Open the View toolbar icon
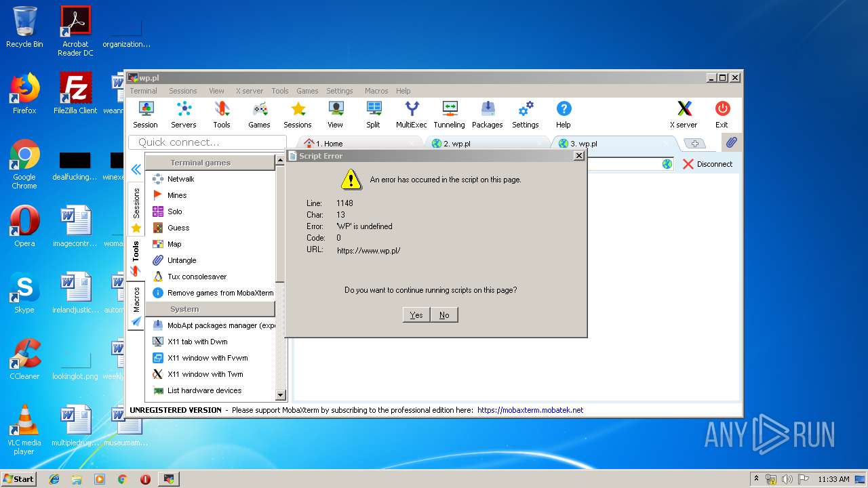Viewport: 868px width, 488px height. [x=336, y=115]
